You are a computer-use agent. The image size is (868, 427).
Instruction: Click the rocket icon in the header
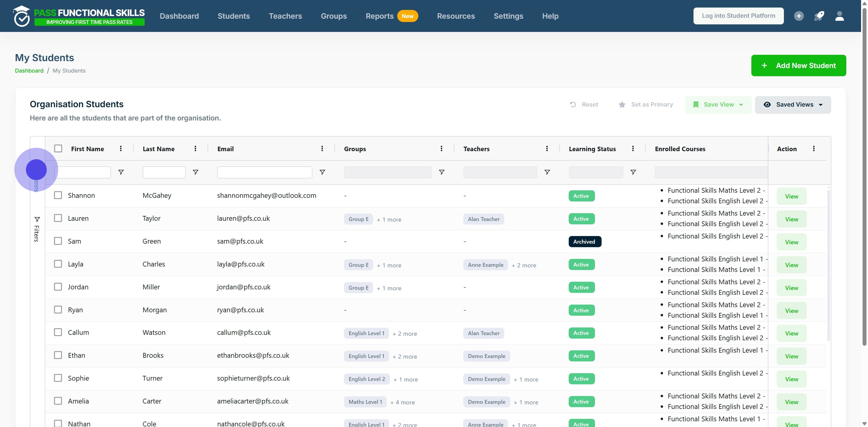pyautogui.click(x=819, y=16)
